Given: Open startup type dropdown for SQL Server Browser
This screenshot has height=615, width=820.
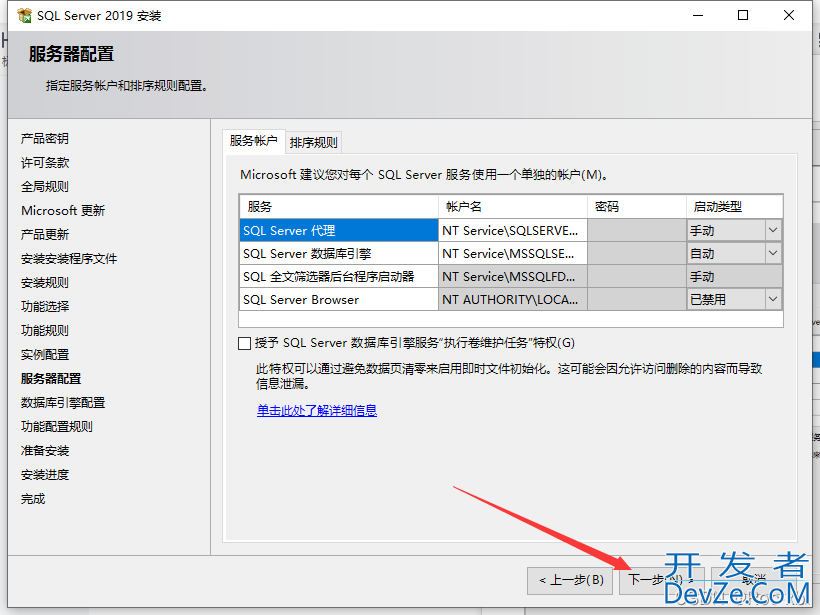Looking at the screenshot, I should click(772, 299).
